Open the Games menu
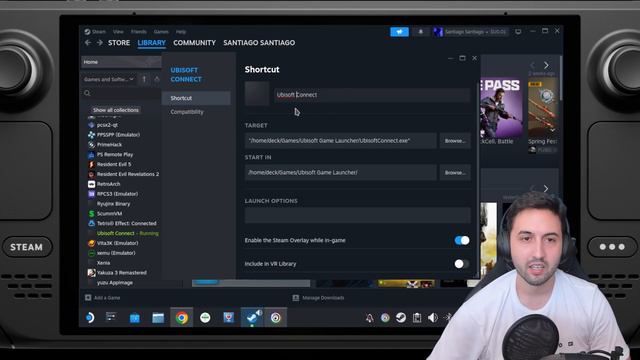The width and height of the screenshot is (640, 360). click(161, 31)
